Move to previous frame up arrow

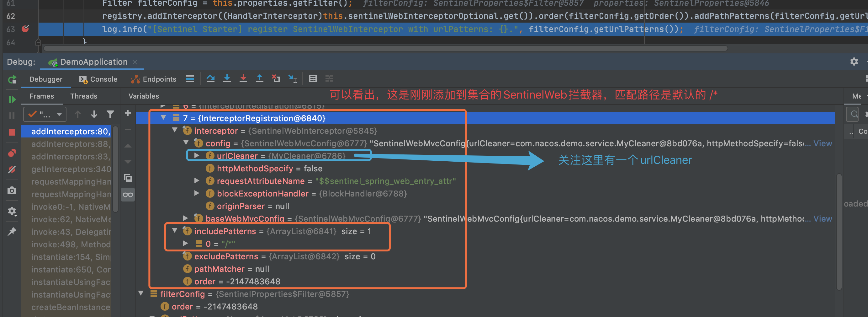click(78, 115)
